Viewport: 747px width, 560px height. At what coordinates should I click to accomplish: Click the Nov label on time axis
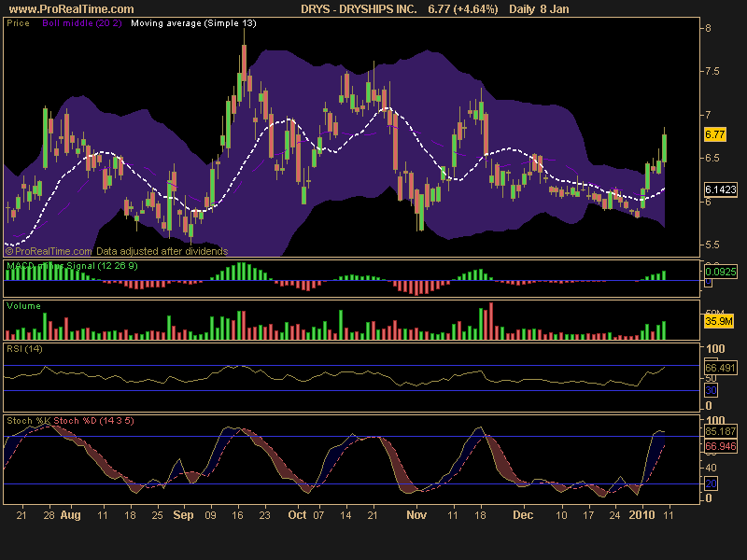coord(416,514)
